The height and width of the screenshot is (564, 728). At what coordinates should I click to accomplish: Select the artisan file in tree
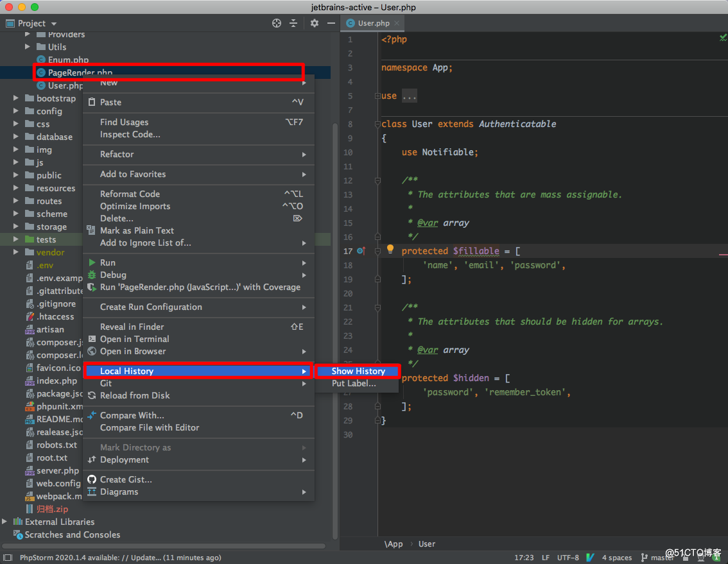pyautogui.click(x=50, y=330)
